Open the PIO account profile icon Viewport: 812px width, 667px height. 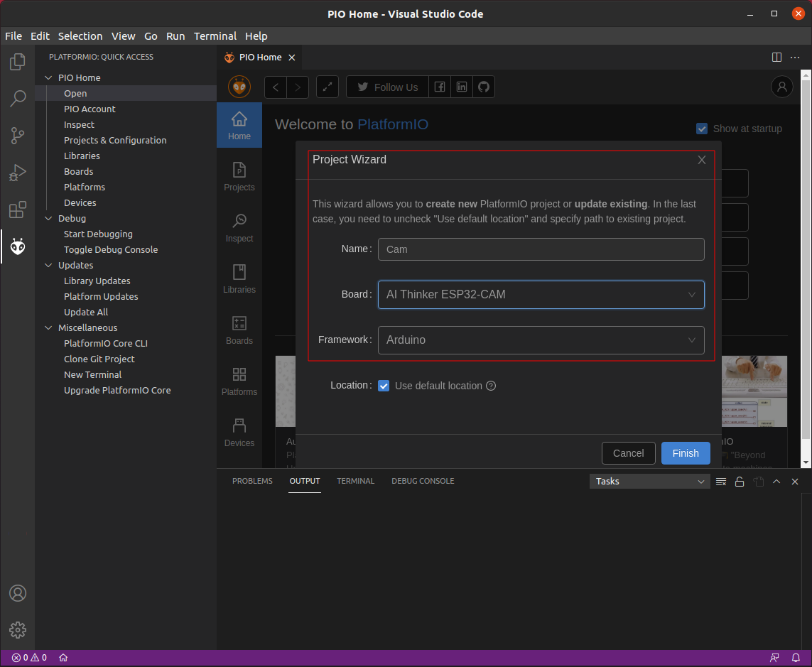click(x=782, y=87)
